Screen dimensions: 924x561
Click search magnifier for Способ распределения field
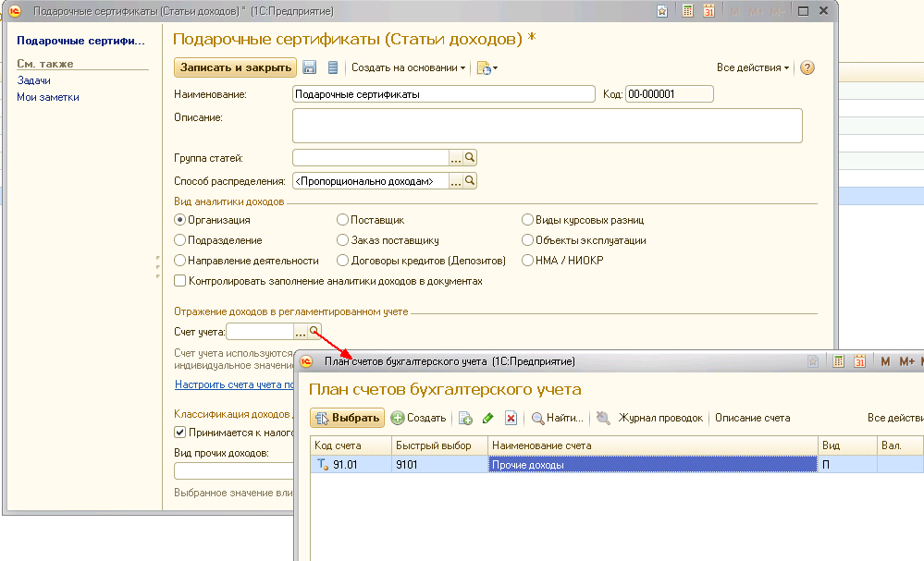[x=470, y=181]
